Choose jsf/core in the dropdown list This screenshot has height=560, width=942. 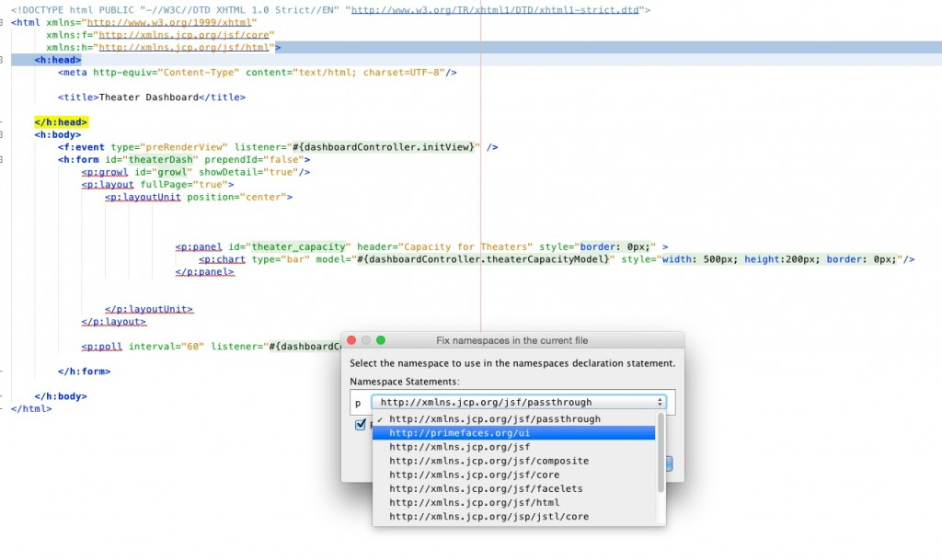coord(513,474)
